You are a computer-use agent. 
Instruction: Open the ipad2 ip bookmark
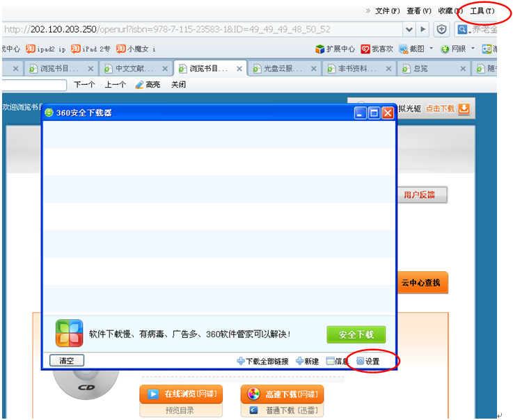pyautogui.click(x=46, y=49)
